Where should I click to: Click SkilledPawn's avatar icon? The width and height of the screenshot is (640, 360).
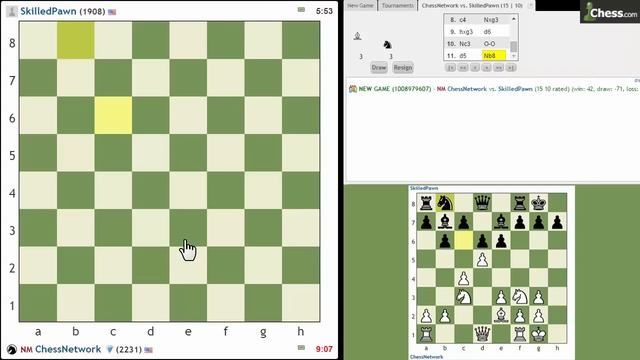(12, 11)
